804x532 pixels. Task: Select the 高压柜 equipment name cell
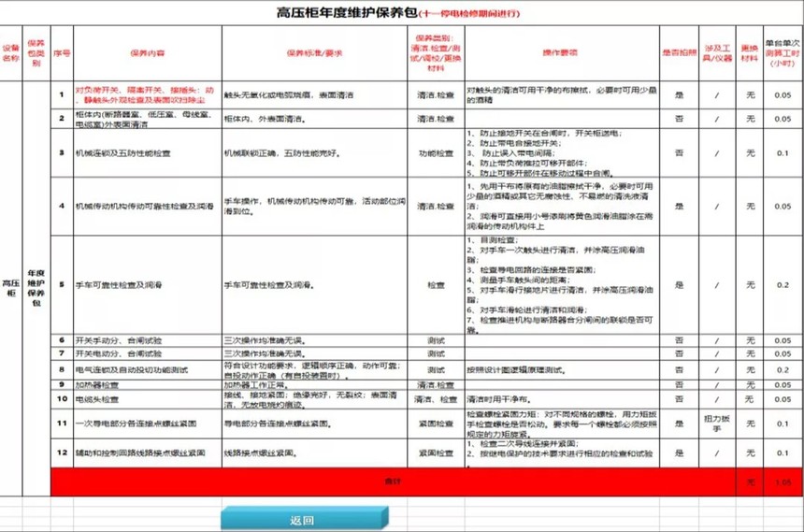11,288
